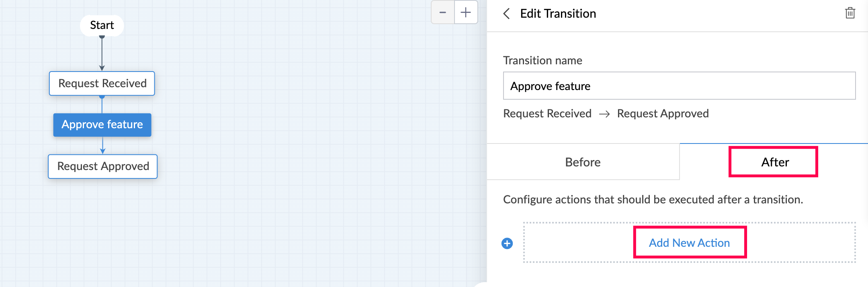Click the arrow between the two state names

[x=604, y=114]
